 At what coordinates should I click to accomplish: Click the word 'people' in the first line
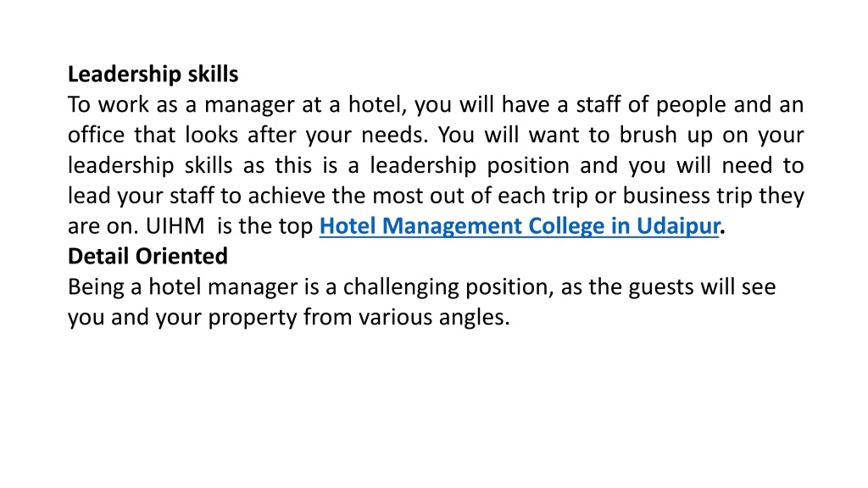[691, 106]
